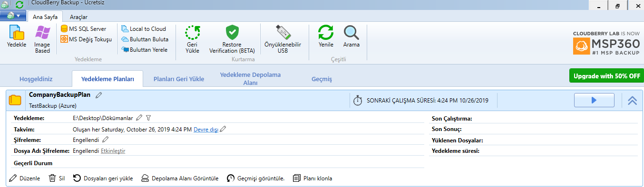Select the E:\Desktop\Dökümanlar path text
The width and height of the screenshot is (644, 187).
[x=103, y=118]
